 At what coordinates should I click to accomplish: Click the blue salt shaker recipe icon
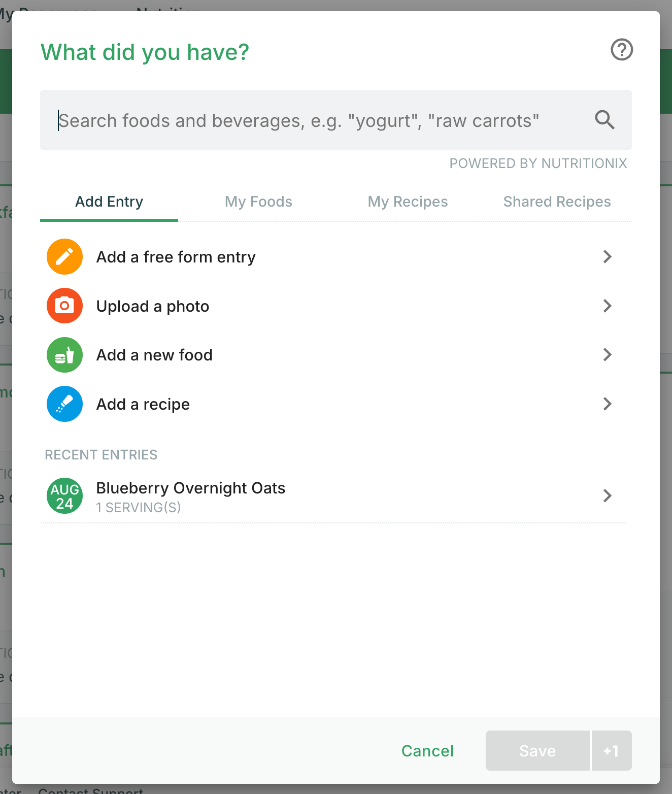pyautogui.click(x=64, y=404)
